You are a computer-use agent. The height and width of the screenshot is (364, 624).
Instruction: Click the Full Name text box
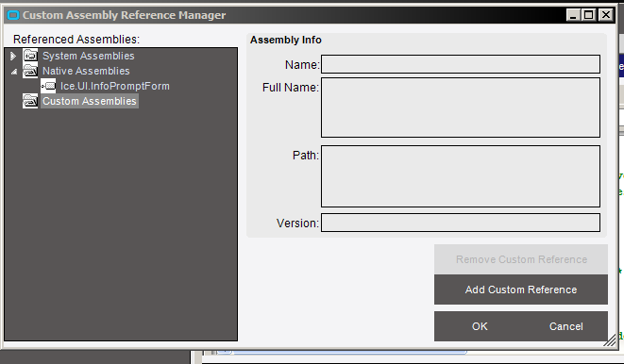(x=461, y=108)
